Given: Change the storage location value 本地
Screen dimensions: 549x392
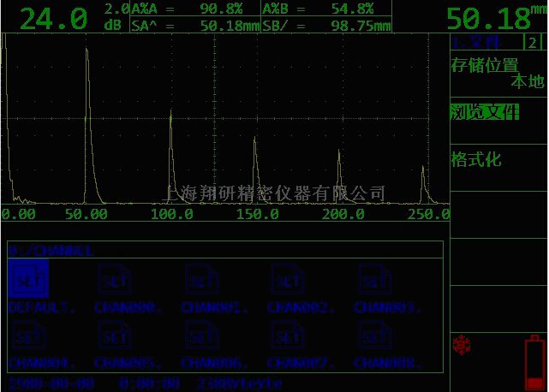Looking at the screenshot, I should coord(528,81).
